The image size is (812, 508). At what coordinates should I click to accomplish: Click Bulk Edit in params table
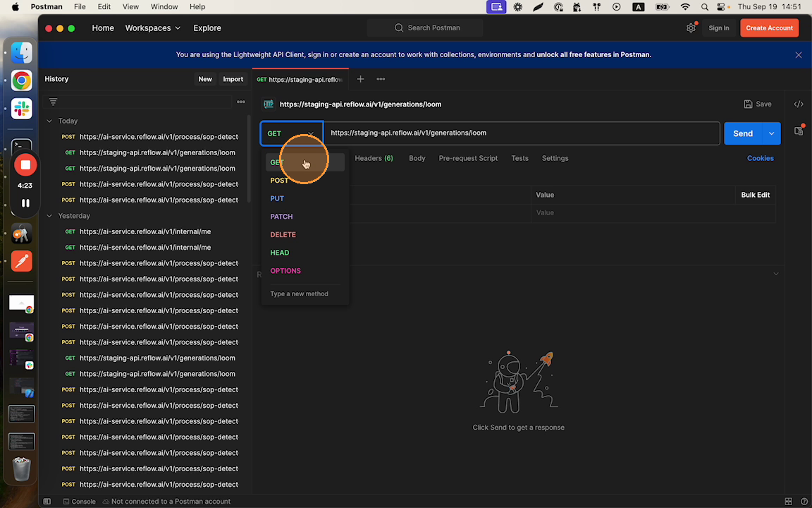755,195
